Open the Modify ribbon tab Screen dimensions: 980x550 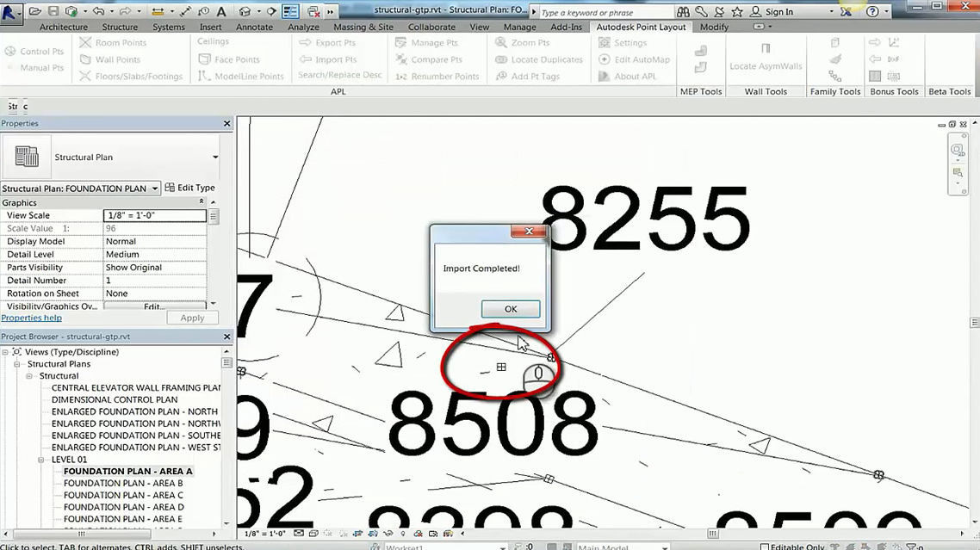[714, 27]
